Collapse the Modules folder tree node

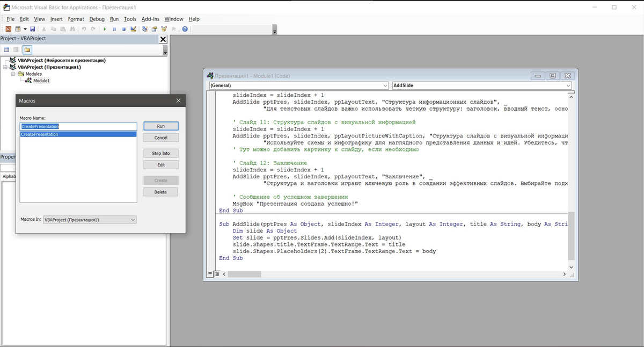pyautogui.click(x=13, y=74)
